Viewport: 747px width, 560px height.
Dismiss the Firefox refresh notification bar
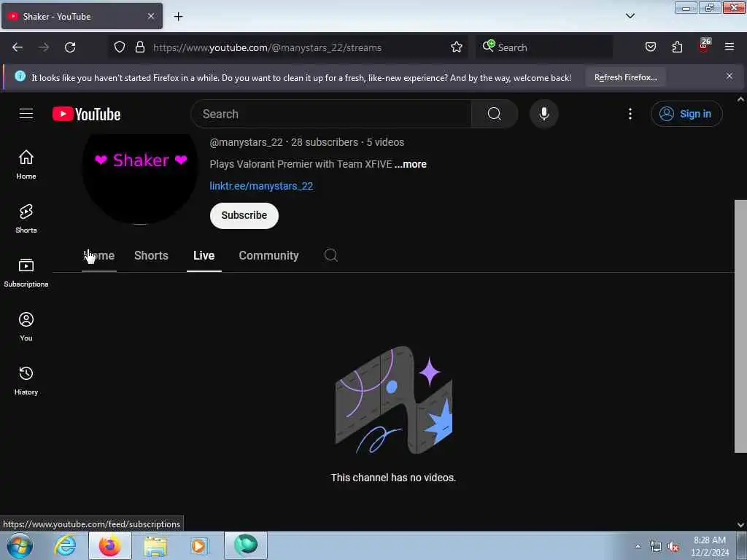(x=729, y=76)
